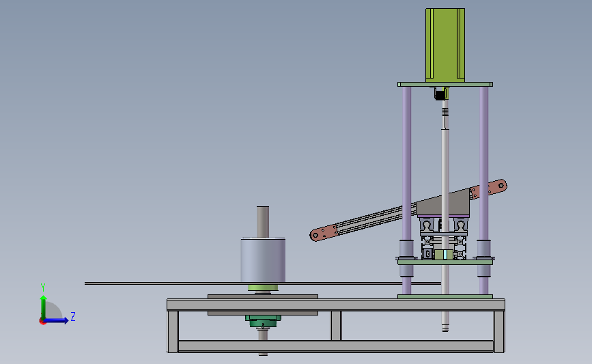592x364 pixels.
Task: Click the copper bracket at the arm's upper-right end
Action: tap(488, 188)
